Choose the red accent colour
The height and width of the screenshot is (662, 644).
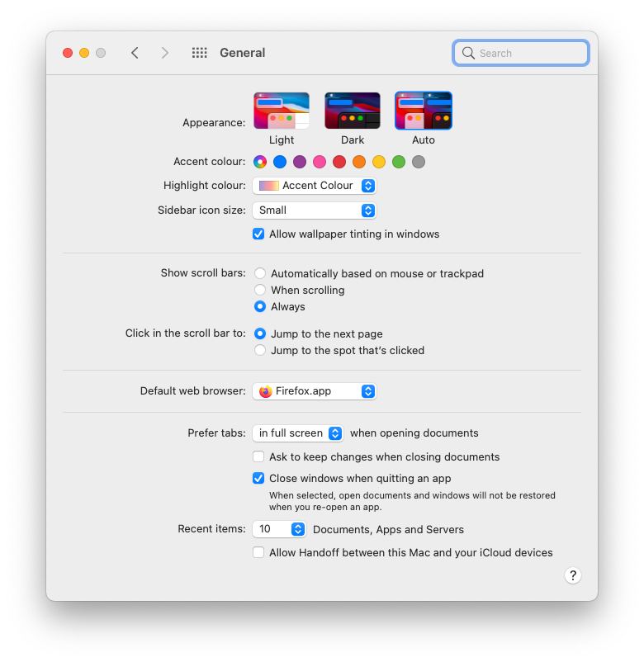(339, 162)
